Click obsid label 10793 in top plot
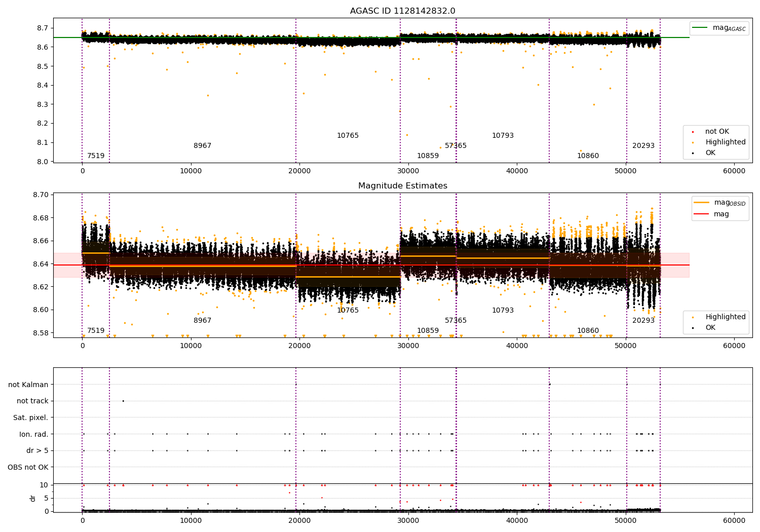The image size is (760, 532). tap(503, 136)
